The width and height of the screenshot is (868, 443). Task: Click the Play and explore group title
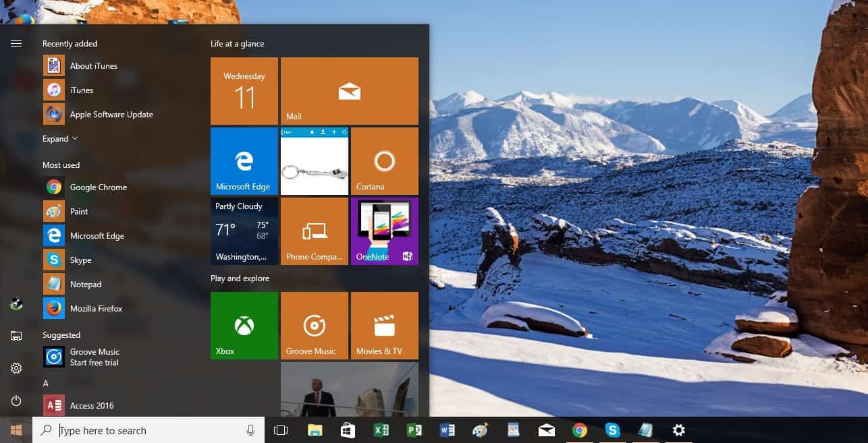240,278
